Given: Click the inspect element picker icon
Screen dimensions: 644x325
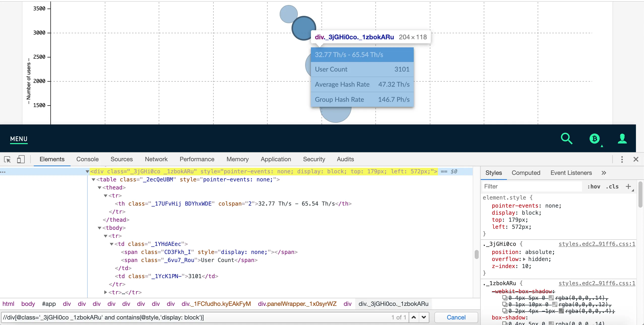Looking at the screenshot, I should pos(7,159).
